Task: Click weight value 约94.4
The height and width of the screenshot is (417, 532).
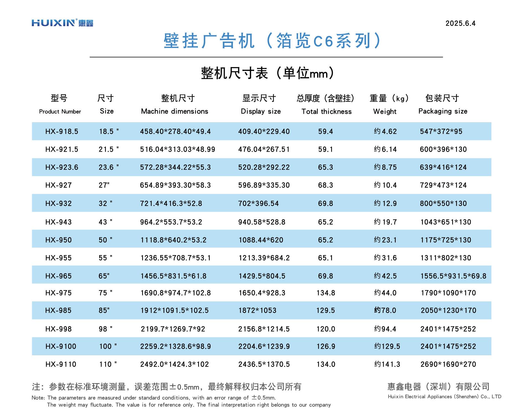Action: [x=385, y=329]
